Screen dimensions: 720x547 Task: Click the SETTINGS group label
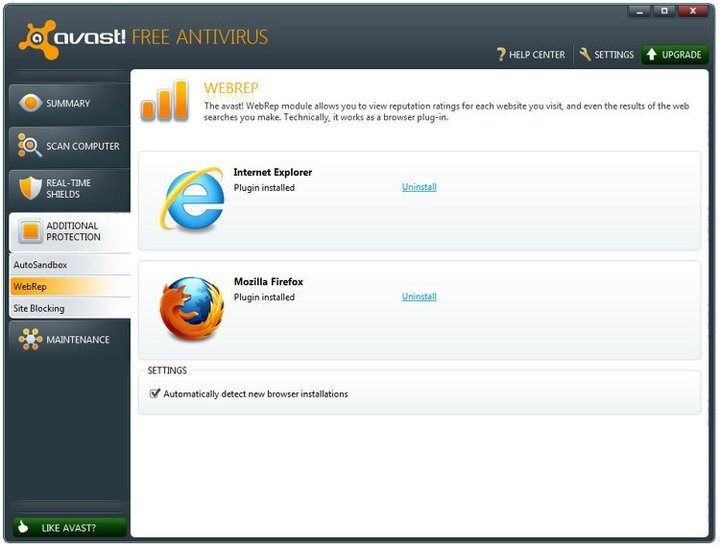click(167, 370)
